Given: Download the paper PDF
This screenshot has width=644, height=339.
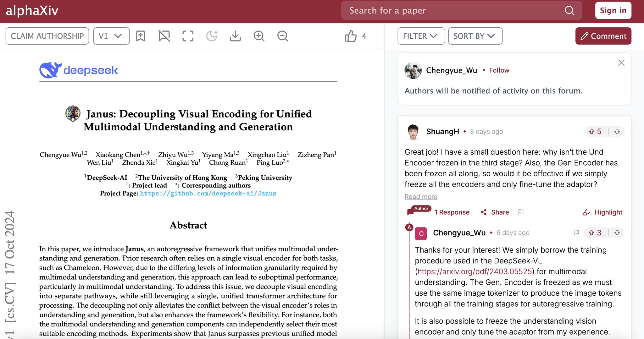Looking at the screenshot, I should tap(235, 36).
